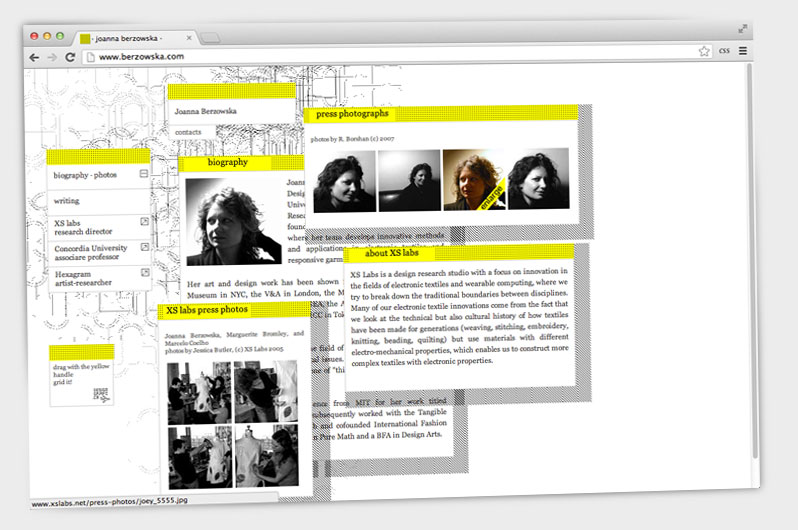Click the contacts link under Joanna Berzowska
The width and height of the screenshot is (798, 530).
click(188, 132)
